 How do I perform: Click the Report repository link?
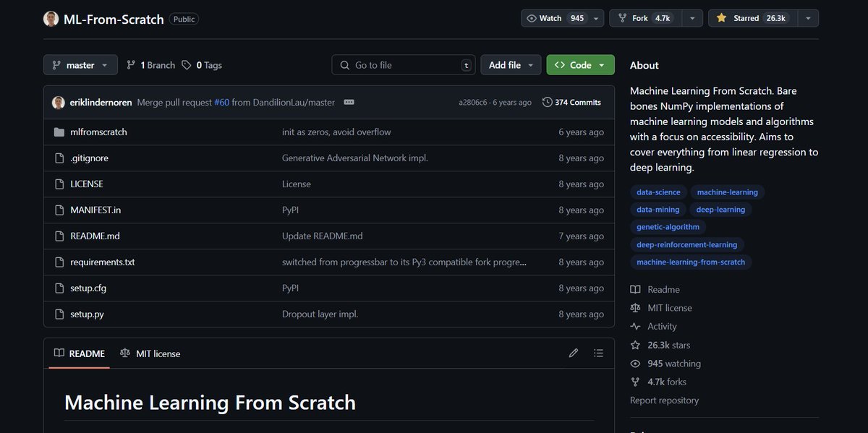click(x=663, y=400)
